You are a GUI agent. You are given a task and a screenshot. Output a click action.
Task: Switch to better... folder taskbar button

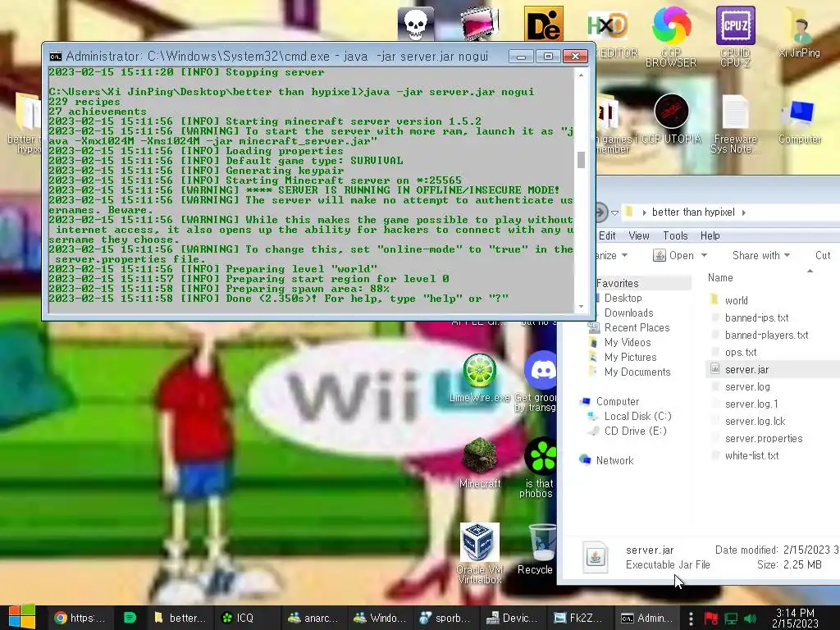click(180, 619)
